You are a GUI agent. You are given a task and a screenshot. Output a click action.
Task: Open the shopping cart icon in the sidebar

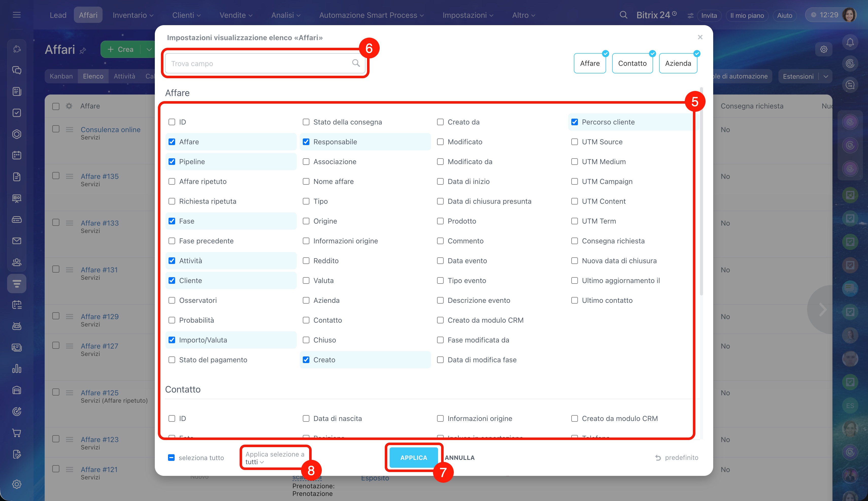click(16, 433)
